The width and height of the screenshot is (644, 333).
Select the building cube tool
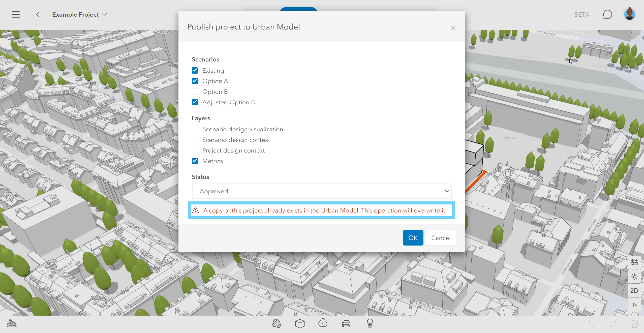300,323
